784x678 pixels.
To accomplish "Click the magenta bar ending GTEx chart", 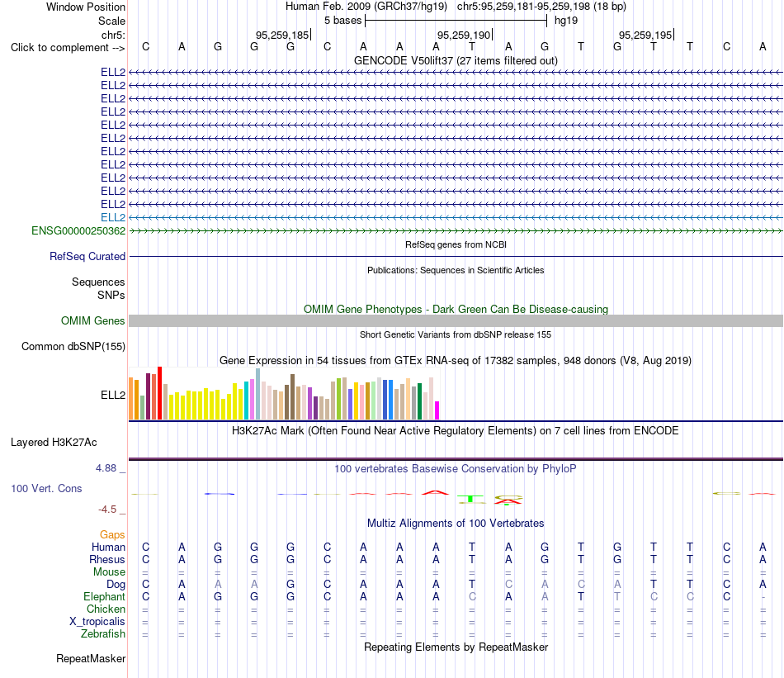I will point(437,410).
